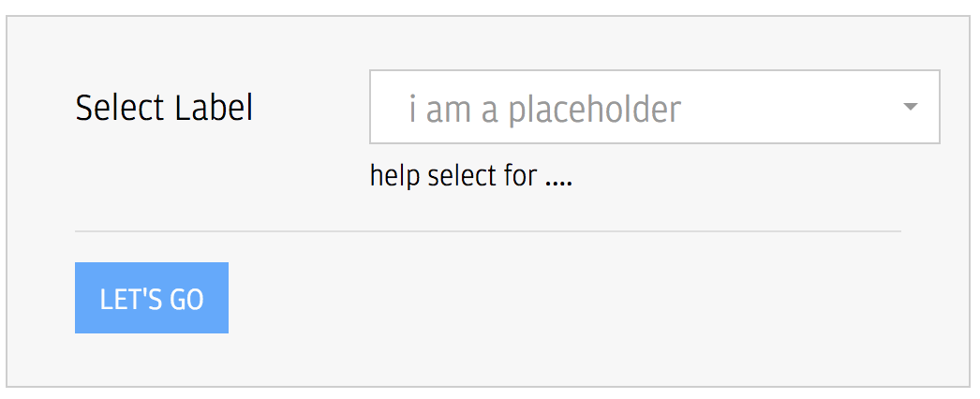
Task: Submit the form with LET'S GO
Action: pos(152,298)
